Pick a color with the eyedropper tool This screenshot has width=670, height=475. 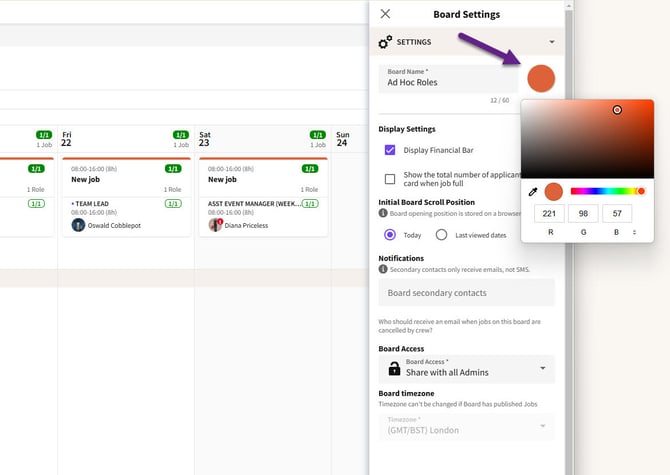(x=533, y=192)
